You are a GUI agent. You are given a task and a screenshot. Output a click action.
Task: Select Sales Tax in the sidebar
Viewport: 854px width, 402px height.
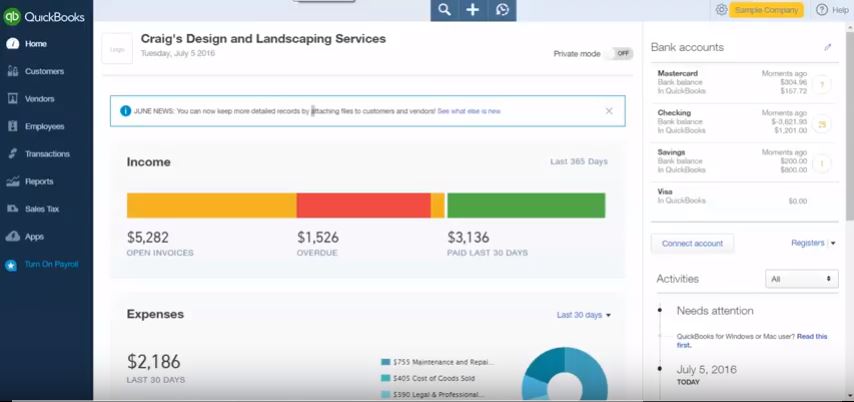pos(42,209)
